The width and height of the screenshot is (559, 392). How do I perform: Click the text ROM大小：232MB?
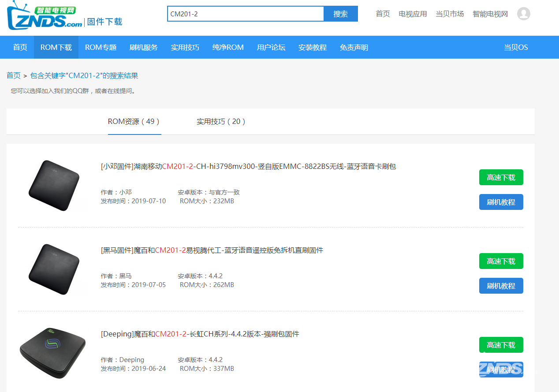pos(207,201)
